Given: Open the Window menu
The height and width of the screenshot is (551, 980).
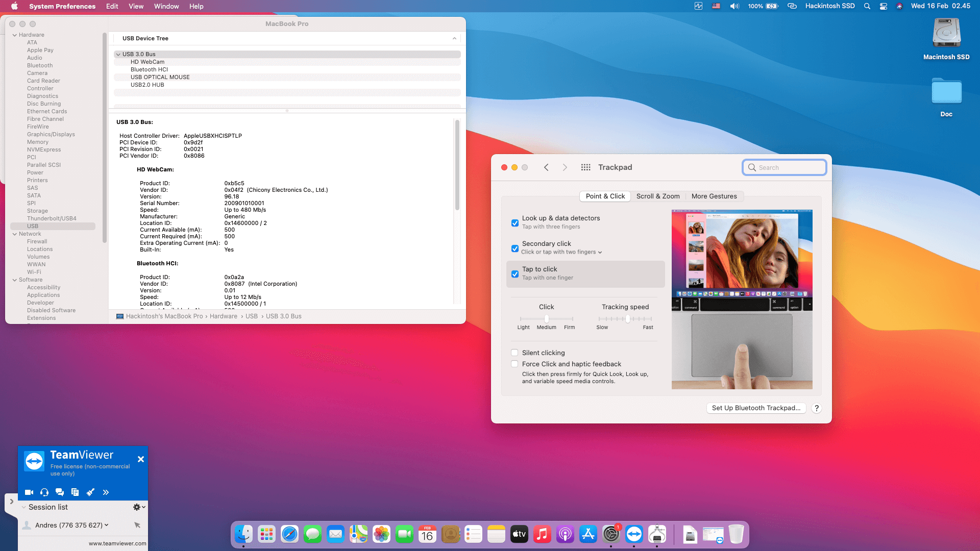Looking at the screenshot, I should point(166,6).
